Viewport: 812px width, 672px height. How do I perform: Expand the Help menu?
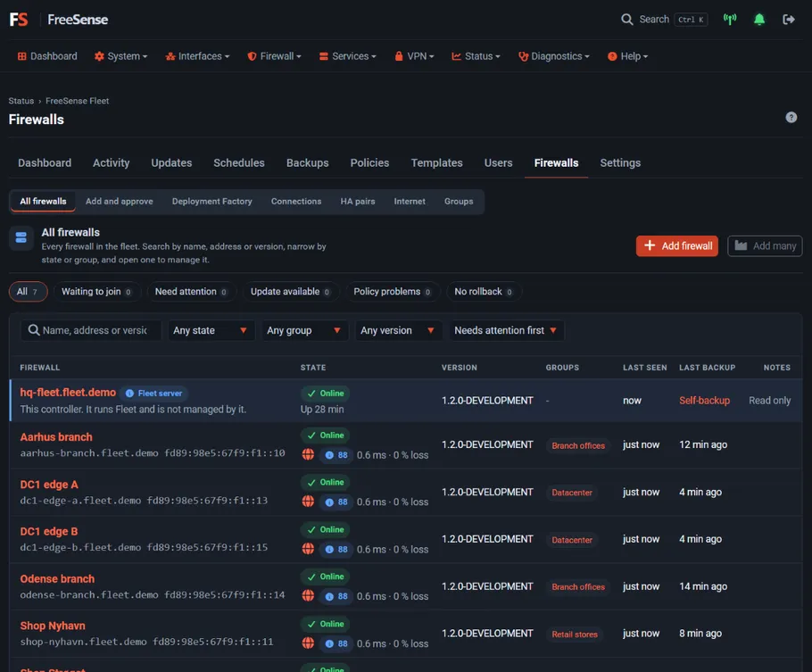[627, 56]
